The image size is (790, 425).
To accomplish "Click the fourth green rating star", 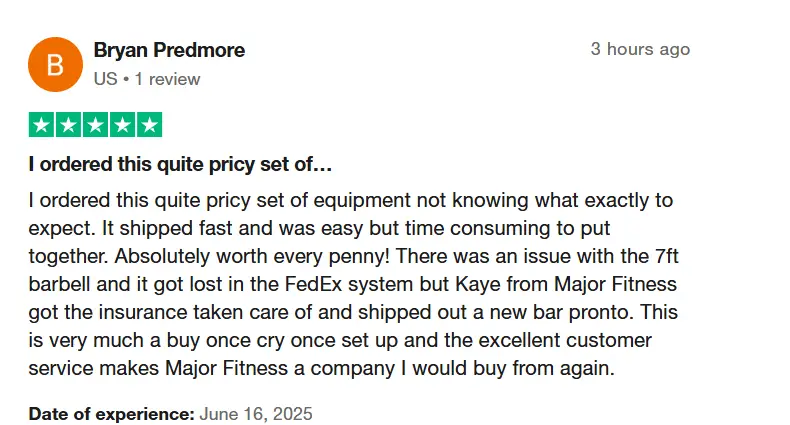I will 122,125.
